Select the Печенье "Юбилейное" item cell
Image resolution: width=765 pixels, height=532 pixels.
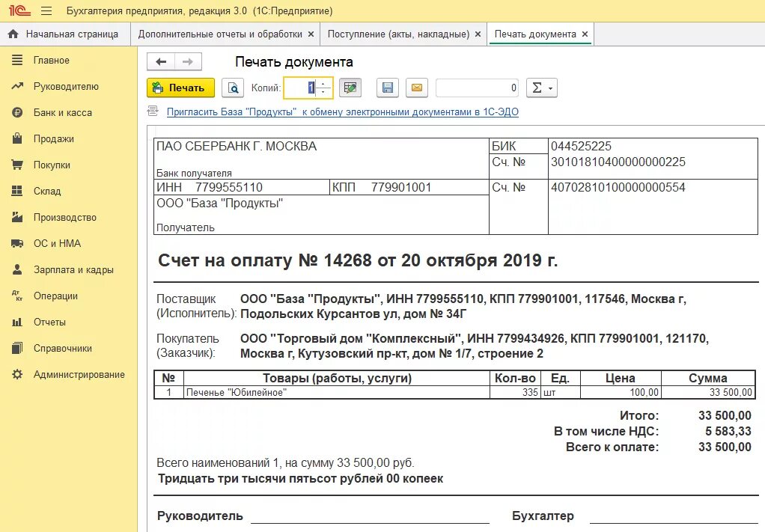[337, 393]
